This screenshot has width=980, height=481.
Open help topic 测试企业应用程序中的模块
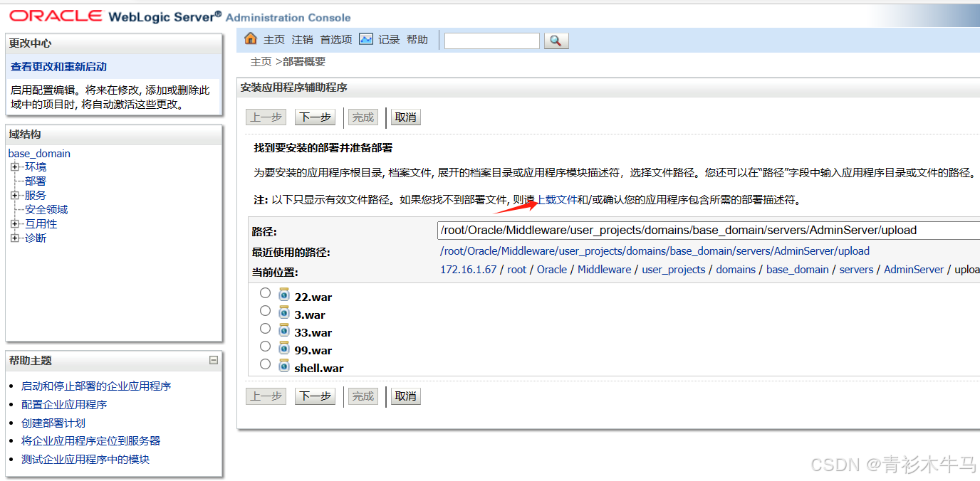(85, 460)
